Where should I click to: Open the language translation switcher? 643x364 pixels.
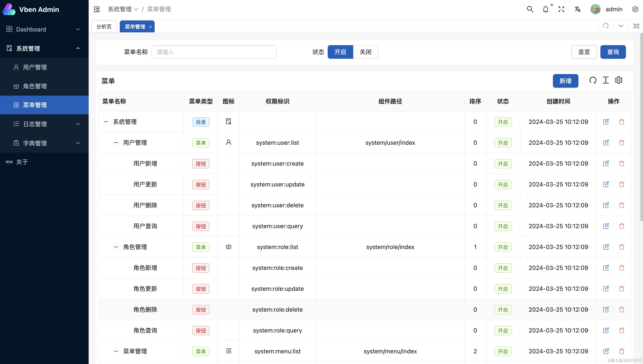pyautogui.click(x=577, y=9)
